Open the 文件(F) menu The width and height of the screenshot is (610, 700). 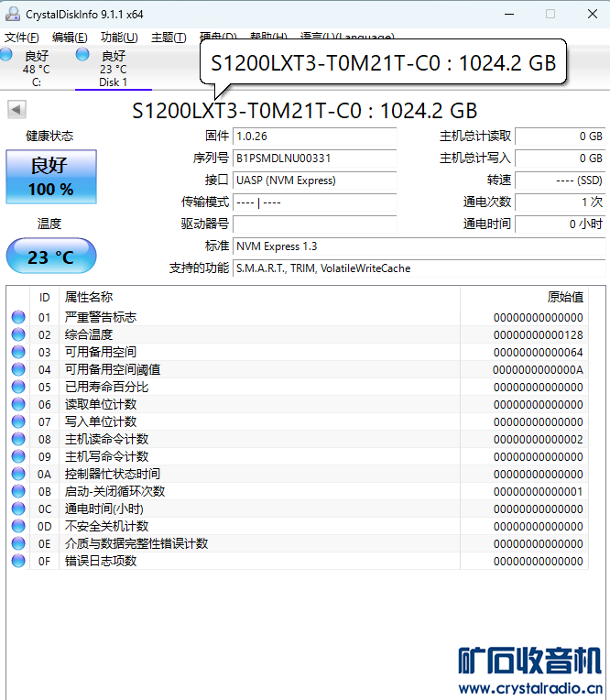[x=21, y=38]
